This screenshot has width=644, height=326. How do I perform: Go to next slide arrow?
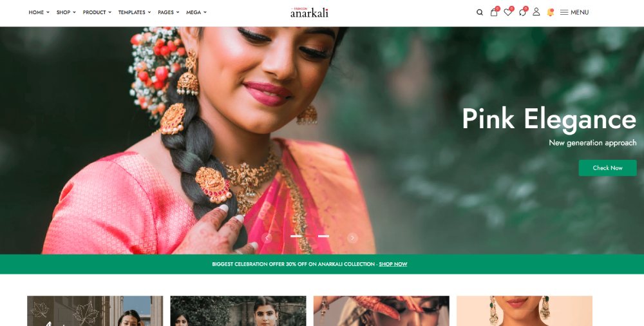[352, 238]
